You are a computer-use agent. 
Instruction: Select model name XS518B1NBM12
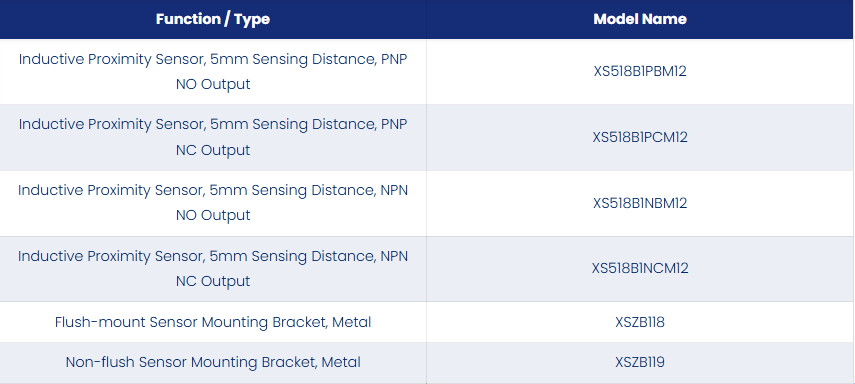[640, 203]
